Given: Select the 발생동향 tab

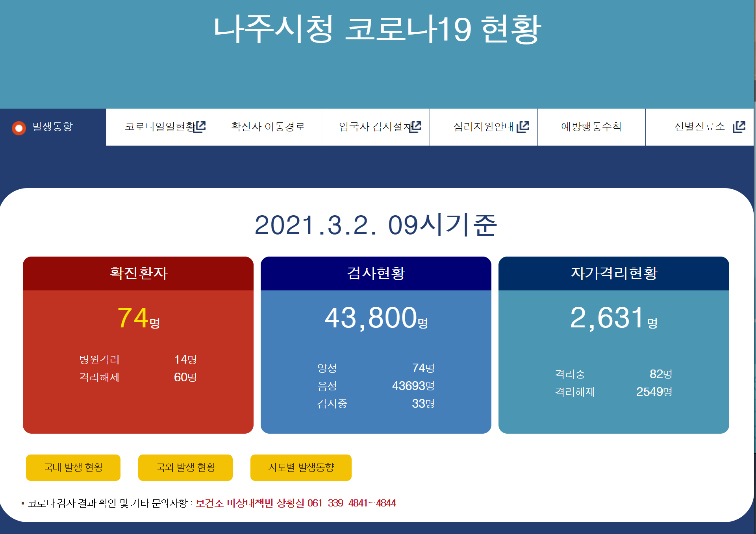Looking at the screenshot, I should pos(53,127).
